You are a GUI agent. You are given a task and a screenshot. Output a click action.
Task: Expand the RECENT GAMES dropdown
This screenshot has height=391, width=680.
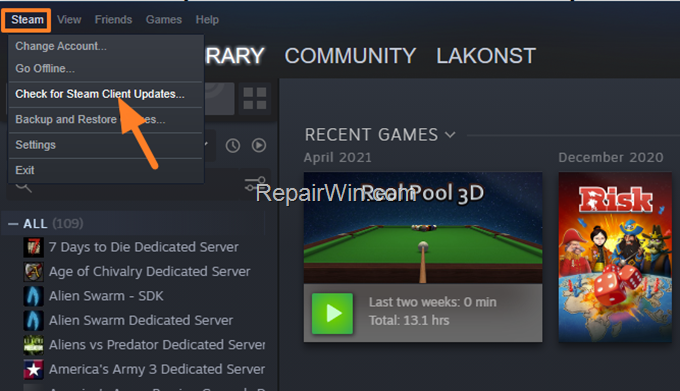(450, 135)
